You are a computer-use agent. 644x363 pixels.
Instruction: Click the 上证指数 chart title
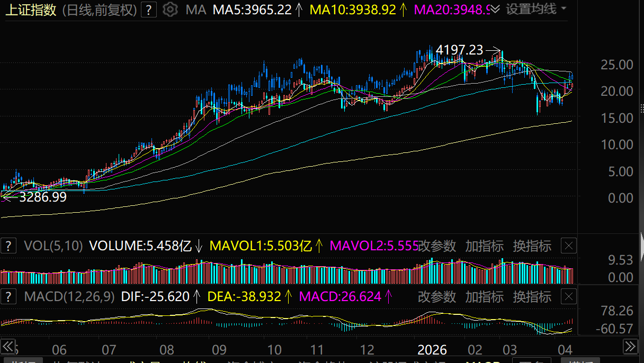pyautogui.click(x=31, y=10)
